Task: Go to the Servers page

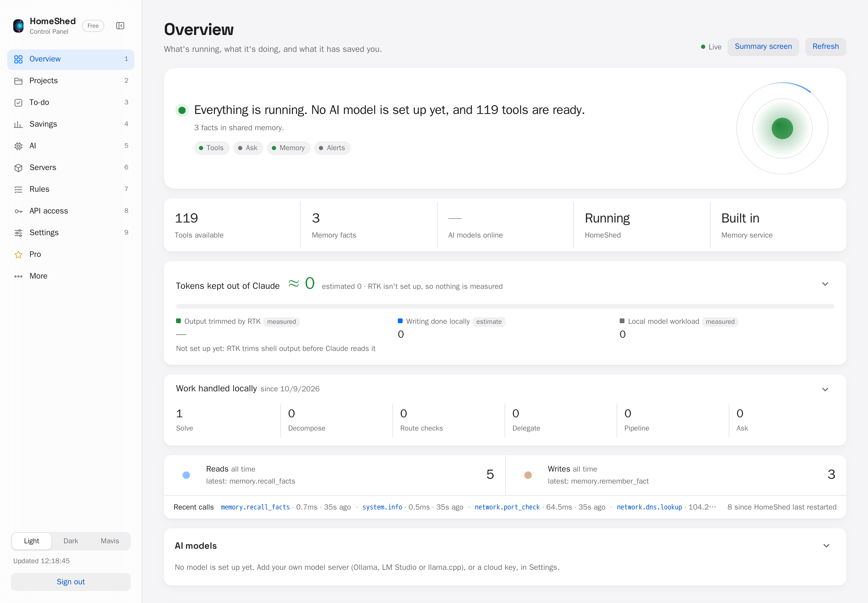Action: pos(71,168)
